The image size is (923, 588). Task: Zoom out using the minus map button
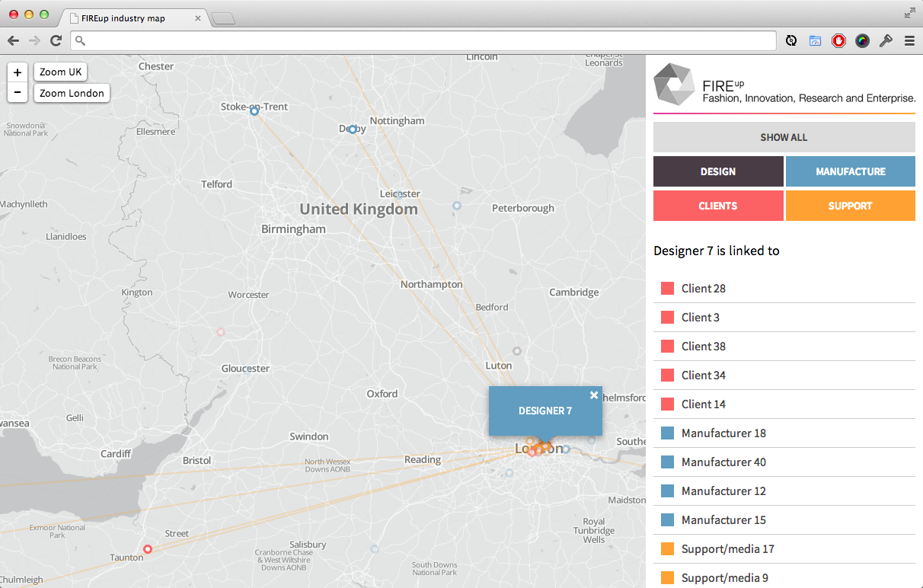pyautogui.click(x=18, y=93)
